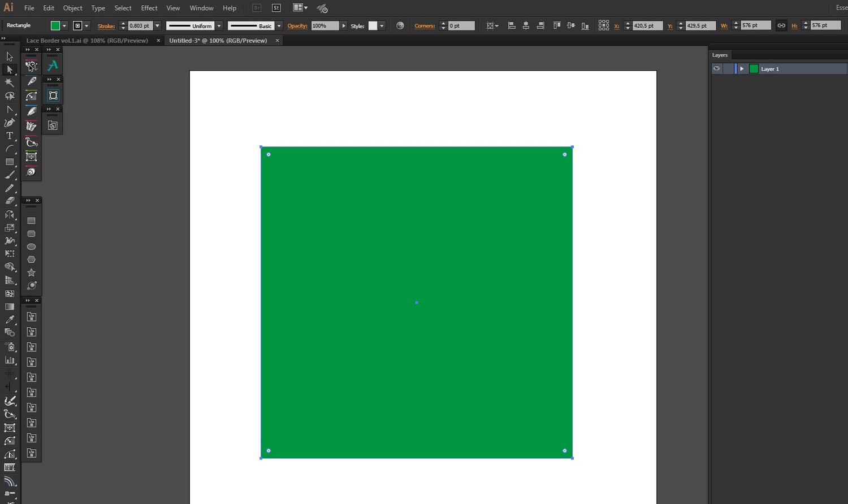Open the Basic brush definition dropdown

pos(279,26)
